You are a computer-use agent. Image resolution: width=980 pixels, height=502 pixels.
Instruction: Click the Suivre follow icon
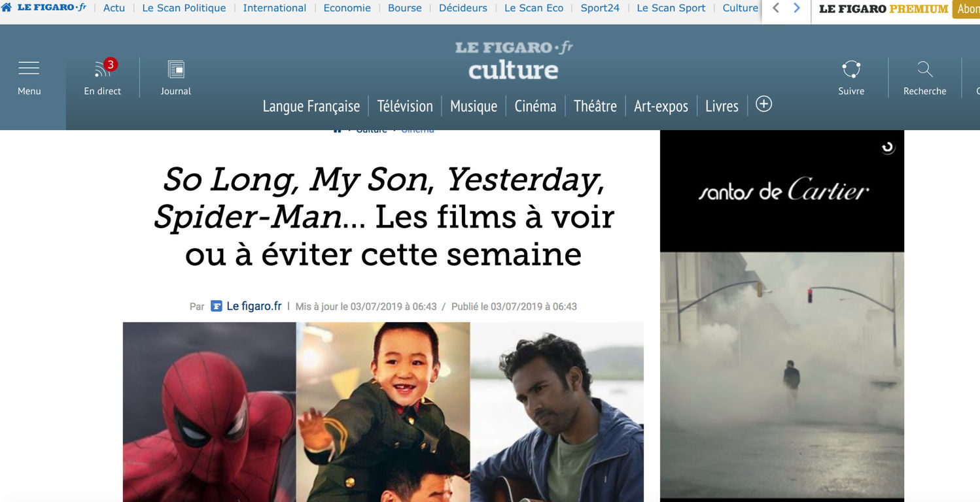coord(851,69)
